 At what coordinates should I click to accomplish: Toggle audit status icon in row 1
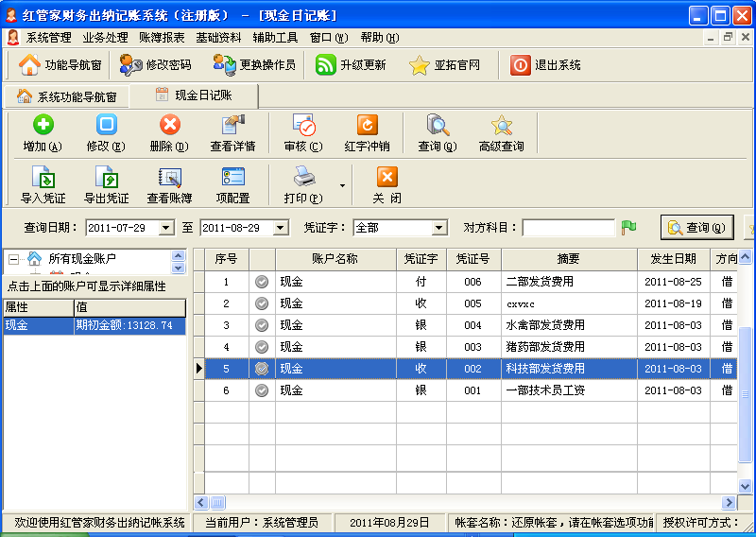[x=262, y=282]
